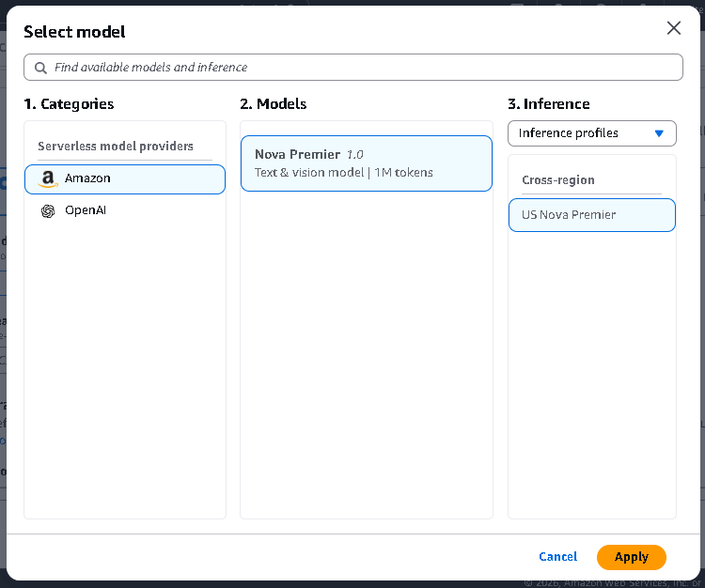Click the Cross-region section label

pos(558,180)
